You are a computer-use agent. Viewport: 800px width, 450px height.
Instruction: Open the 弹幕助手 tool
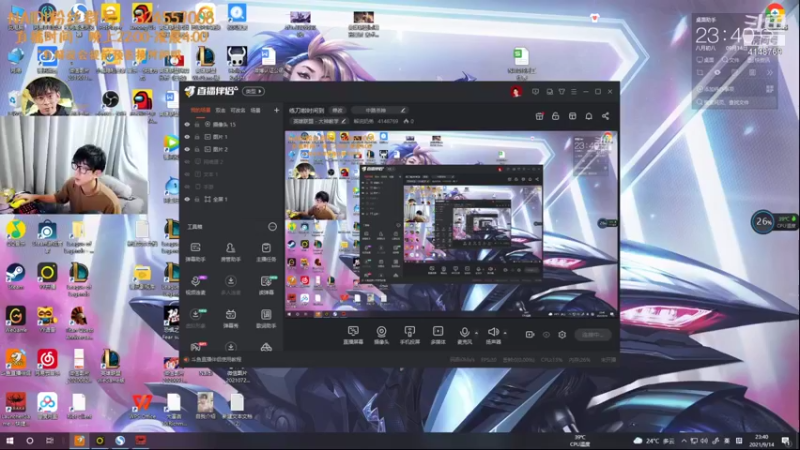[x=195, y=252]
